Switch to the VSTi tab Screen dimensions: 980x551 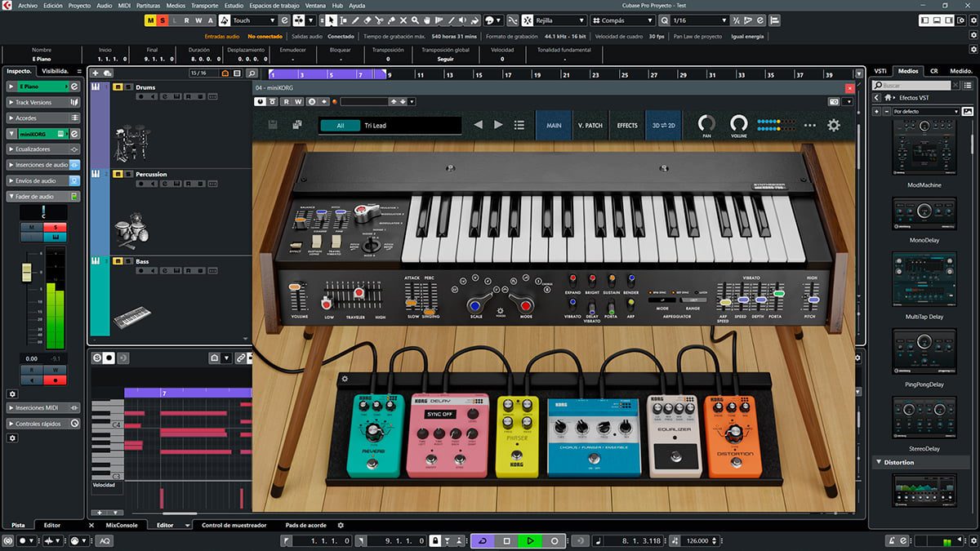(880, 71)
